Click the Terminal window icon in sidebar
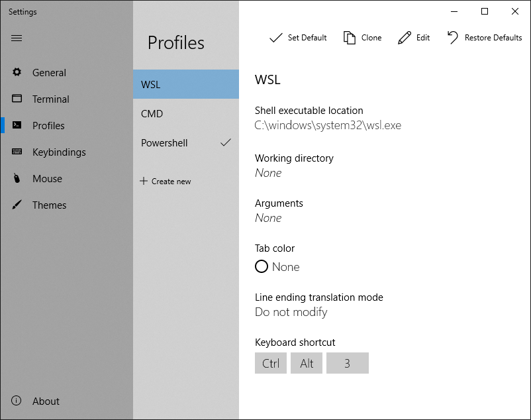531x420 pixels. click(17, 99)
